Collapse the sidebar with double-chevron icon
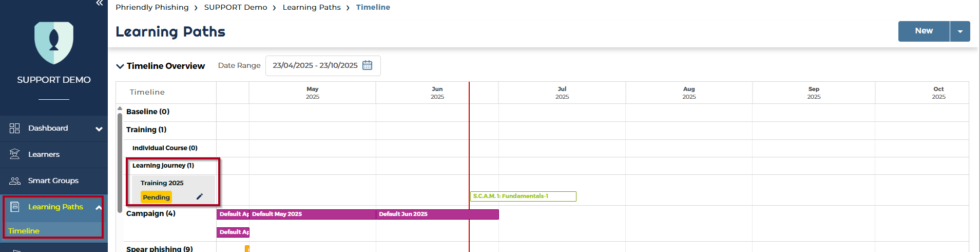This screenshot has width=980, height=252. [100, 3]
